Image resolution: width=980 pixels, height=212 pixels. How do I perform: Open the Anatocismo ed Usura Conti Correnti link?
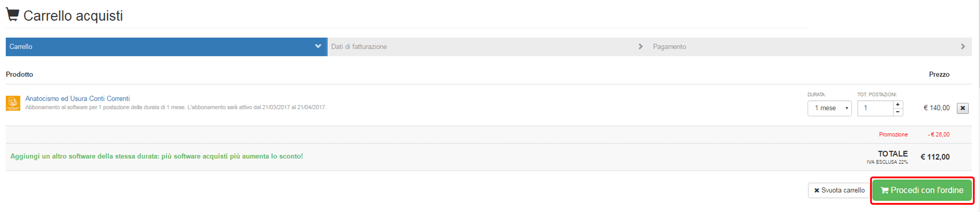(x=78, y=98)
